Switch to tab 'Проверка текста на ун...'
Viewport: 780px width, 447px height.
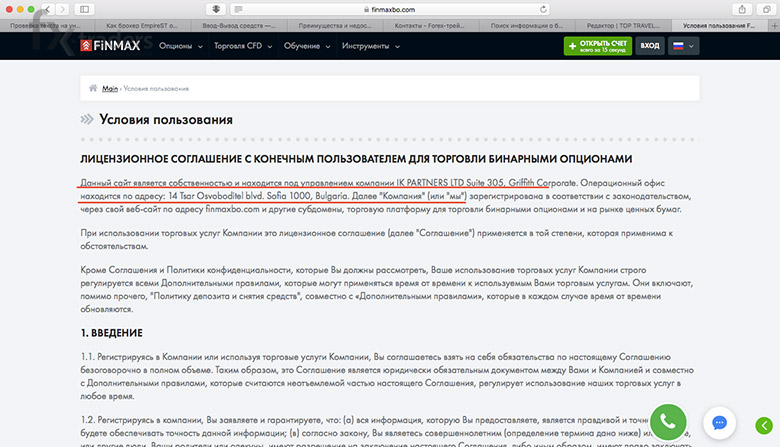tap(48, 25)
